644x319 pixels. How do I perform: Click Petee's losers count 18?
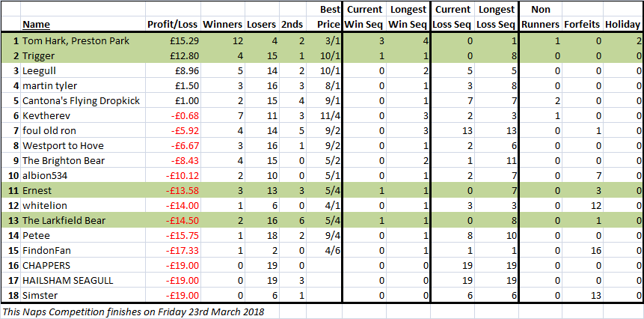coord(261,236)
